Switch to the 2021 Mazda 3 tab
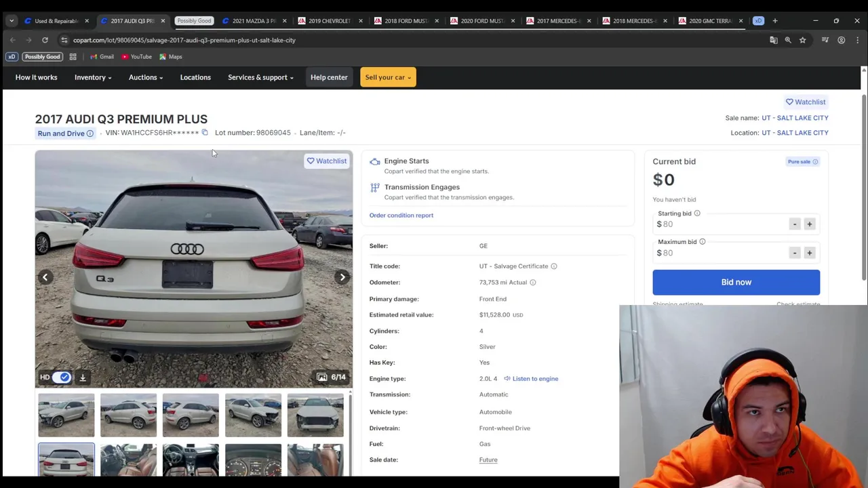868x488 pixels. [x=254, y=21]
